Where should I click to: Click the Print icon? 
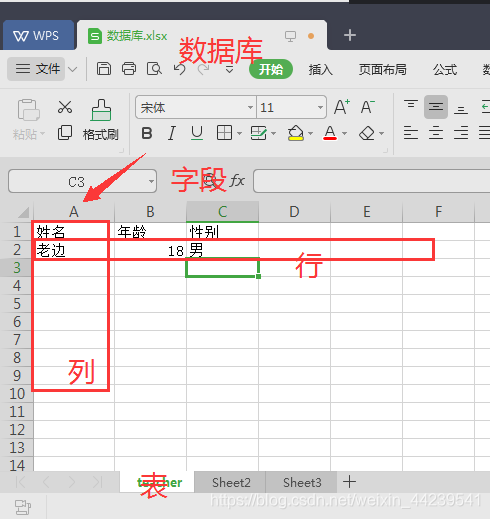tap(129, 69)
